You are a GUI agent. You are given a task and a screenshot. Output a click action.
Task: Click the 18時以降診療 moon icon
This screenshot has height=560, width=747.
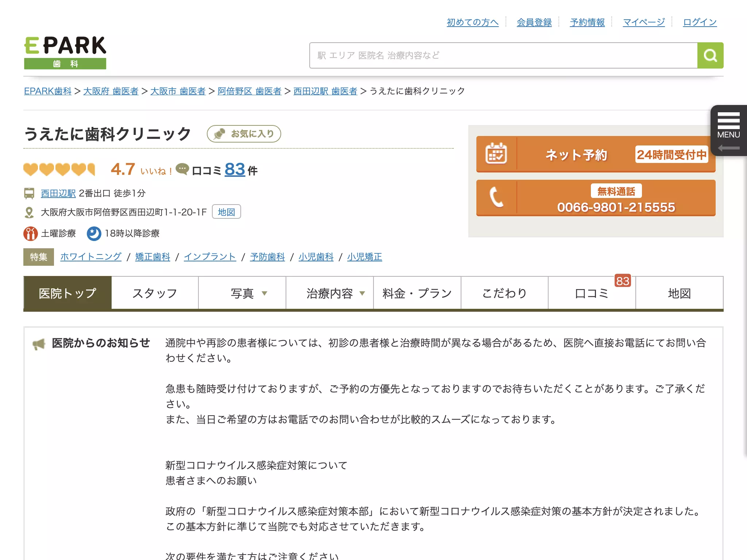[x=94, y=234]
